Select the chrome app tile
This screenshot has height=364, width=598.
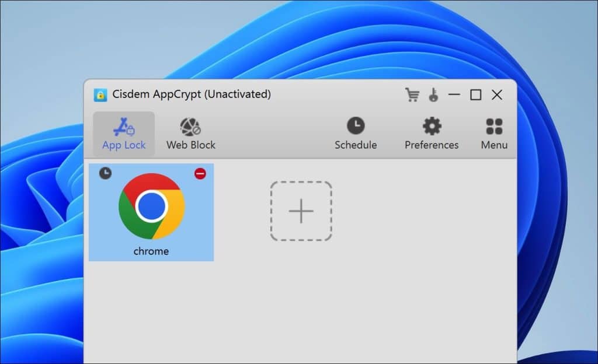(x=151, y=212)
